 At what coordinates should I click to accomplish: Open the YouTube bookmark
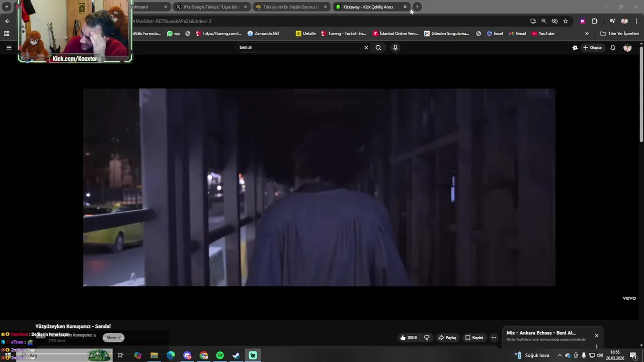543,34
